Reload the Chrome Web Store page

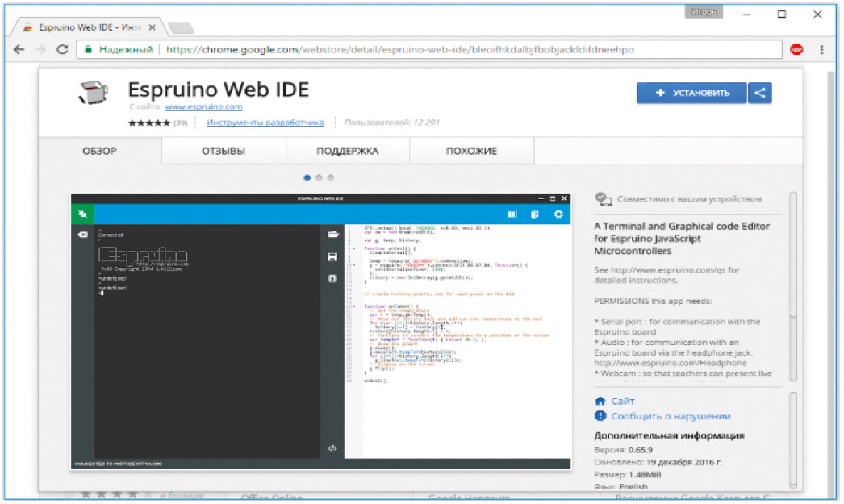(62, 49)
